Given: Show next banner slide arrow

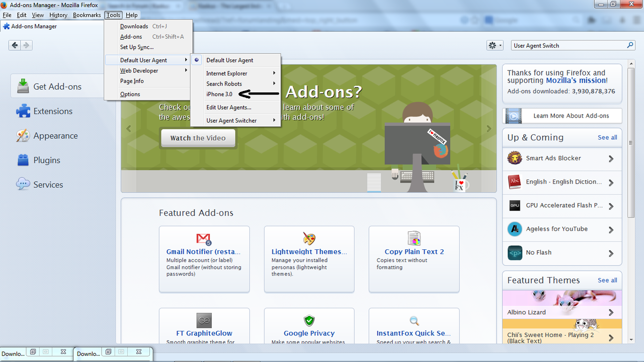Looking at the screenshot, I should coord(489,129).
